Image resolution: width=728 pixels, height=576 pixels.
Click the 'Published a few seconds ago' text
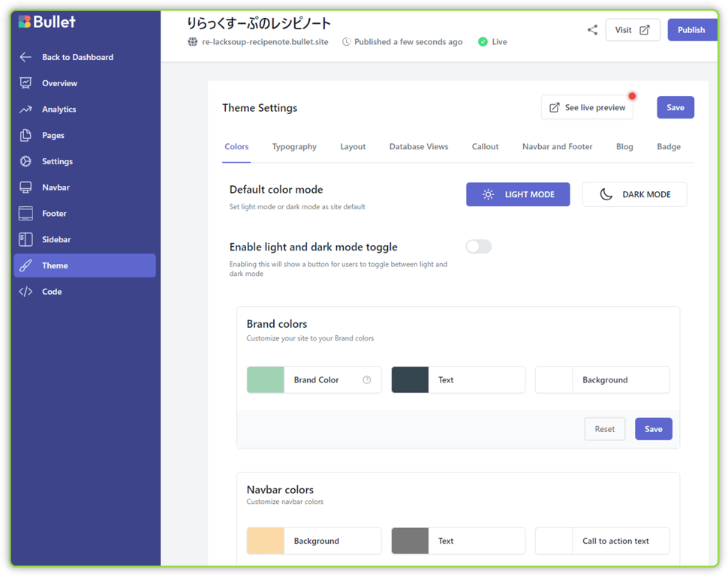pyautogui.click(x=408, y=42)
